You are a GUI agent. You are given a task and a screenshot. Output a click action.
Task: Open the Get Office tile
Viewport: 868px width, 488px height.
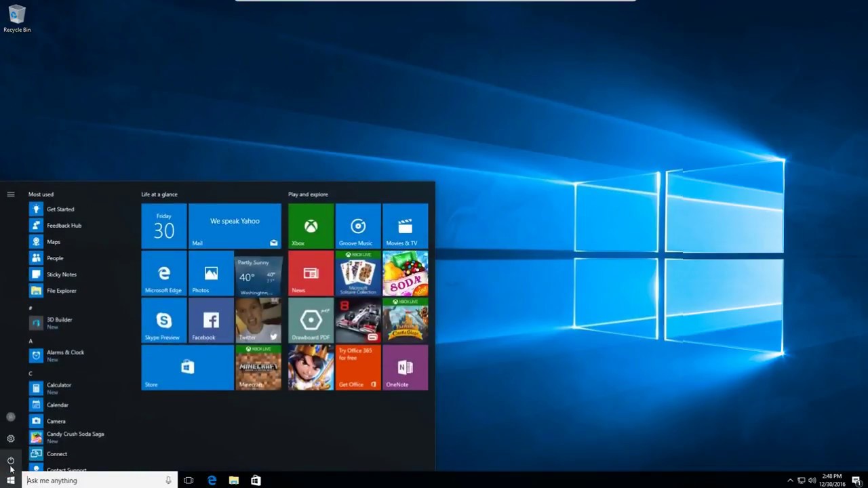[358, 367]
